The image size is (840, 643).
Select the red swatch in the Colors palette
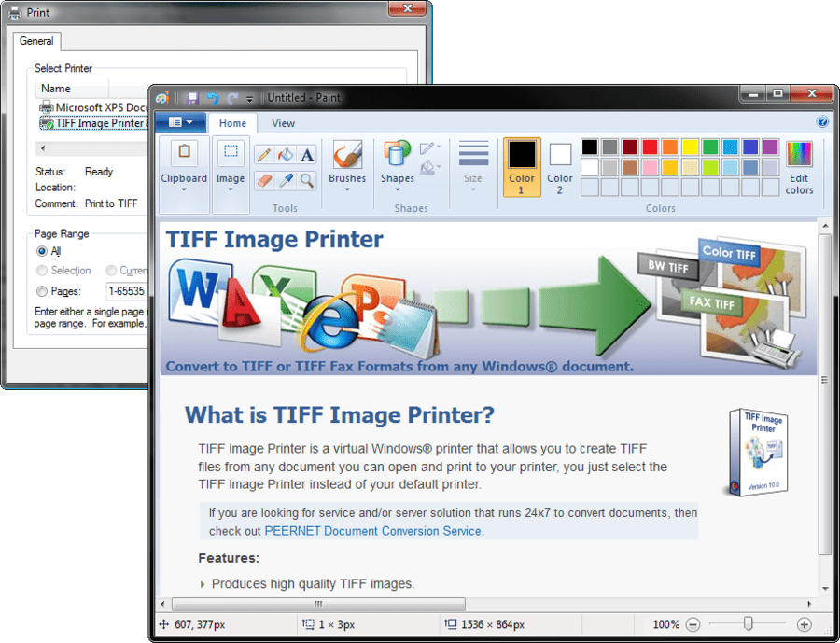(649, 147)
